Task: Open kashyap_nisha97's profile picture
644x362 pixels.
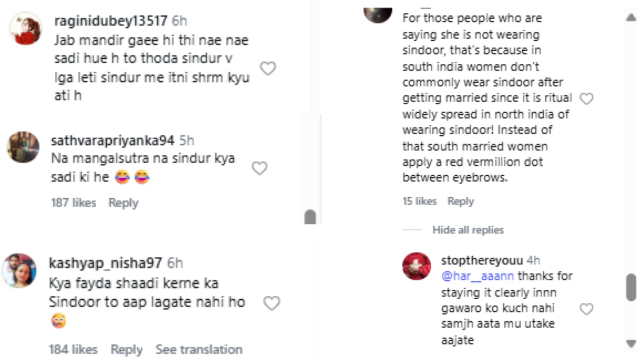Action: tap(19, 270)
